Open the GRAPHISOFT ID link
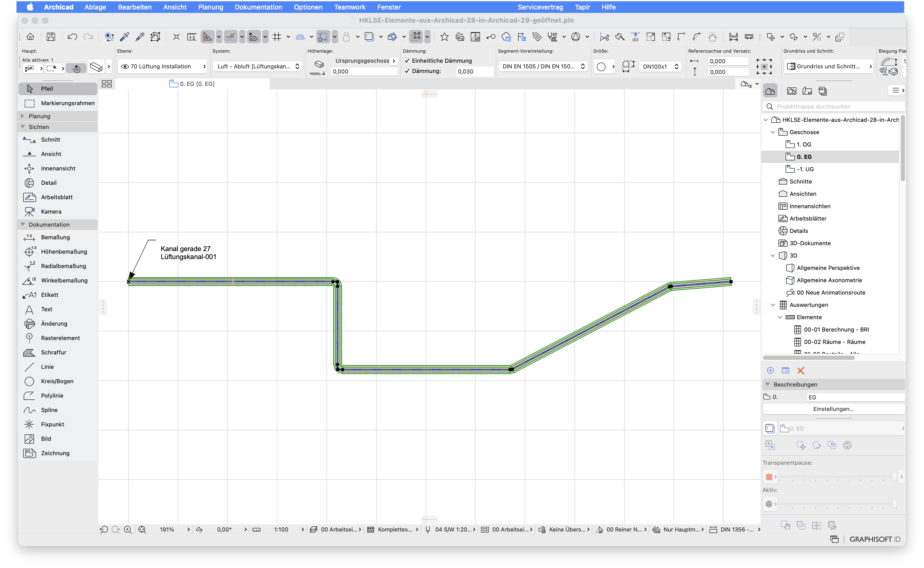924x568 pixels. coord(874,539)
